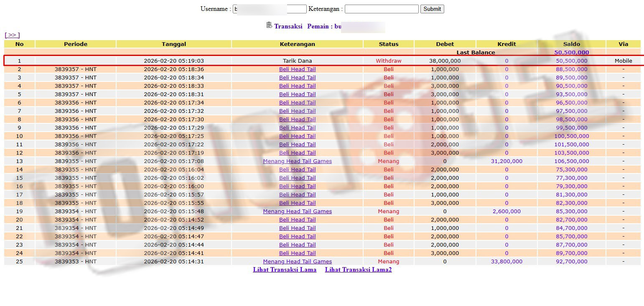644x306 pixels.
Task: Click into the Keterangan text field
Action: point(381,9)
